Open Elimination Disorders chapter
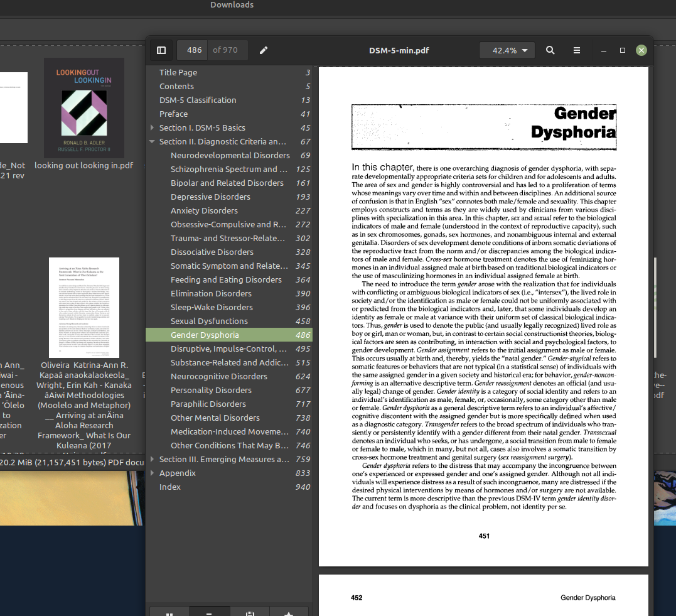Viewport: 676px width, 616px height. [229, 293]
